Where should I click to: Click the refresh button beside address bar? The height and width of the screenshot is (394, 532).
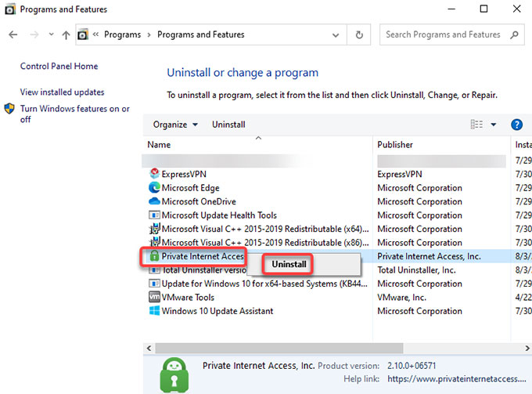tap(359, 34)
